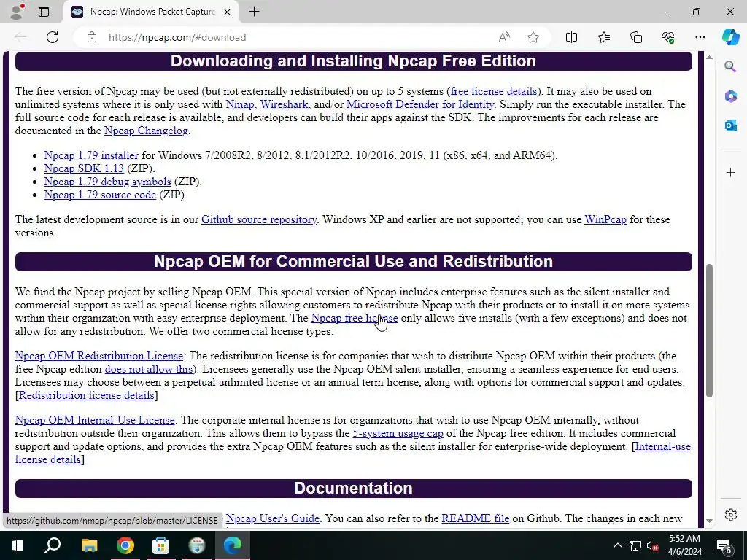Reload the page with refresh icon
This screenshot has height=560, width=747.
point(53,37)
